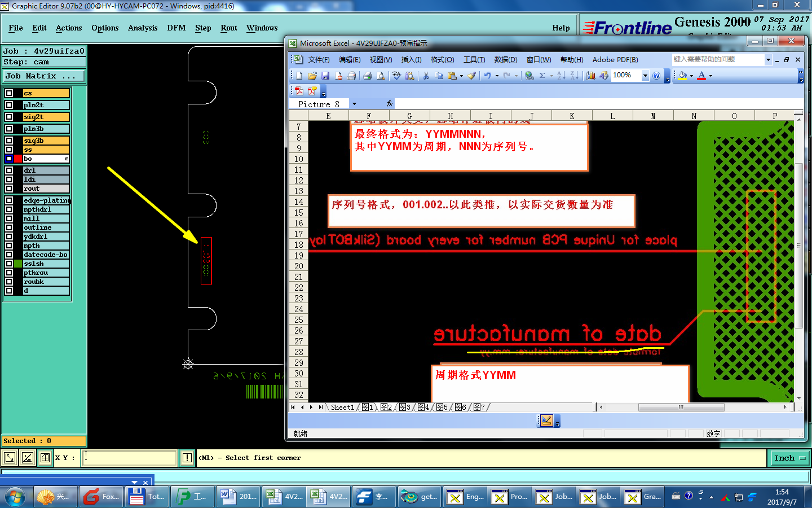This screenshot has width=812, height=508.
Task: Click the angle measurement icon at bottom left
Action: [x=27, y=458]
